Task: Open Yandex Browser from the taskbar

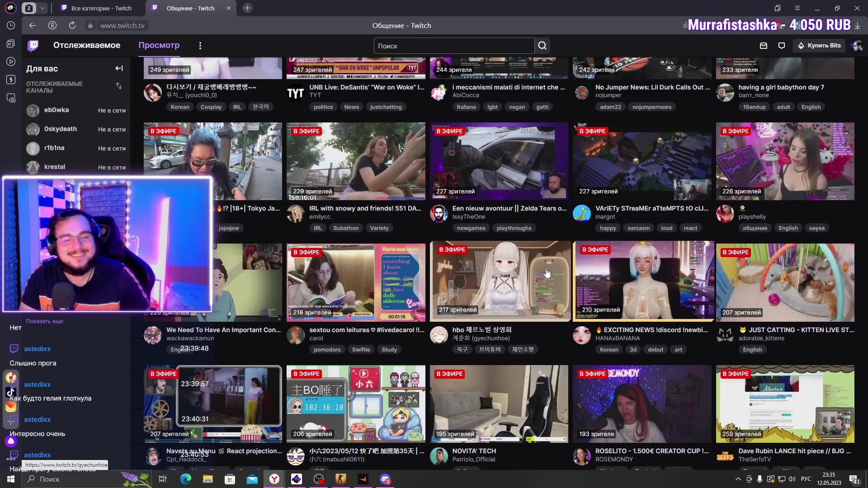Action: 274,479
